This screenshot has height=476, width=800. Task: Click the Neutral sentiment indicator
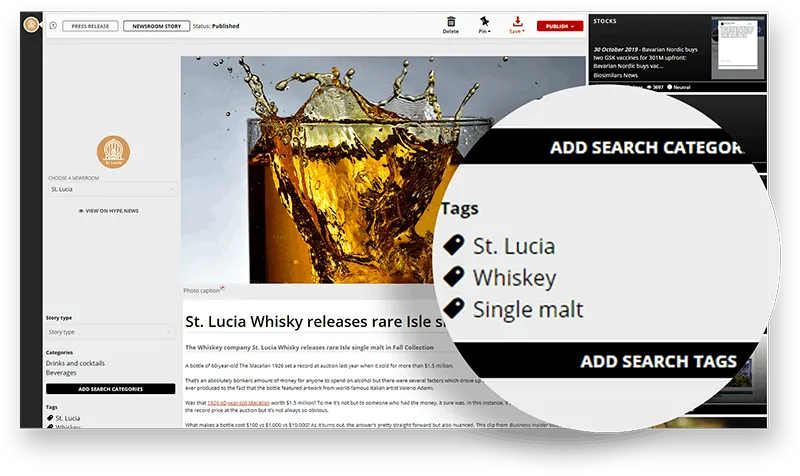[679, 87]
